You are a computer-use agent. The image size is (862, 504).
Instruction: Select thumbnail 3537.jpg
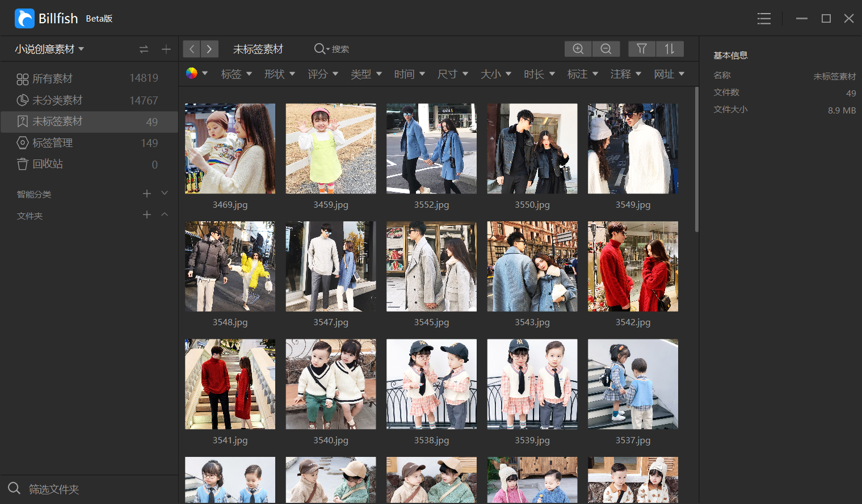[633, 384]
